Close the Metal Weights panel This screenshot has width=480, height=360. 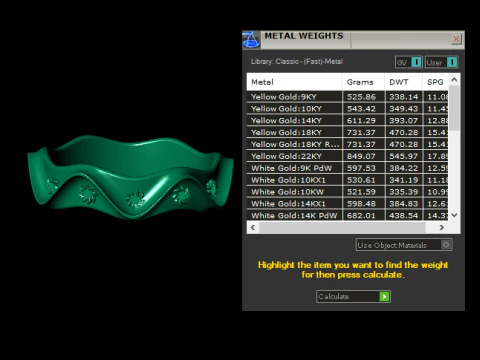pyautogui.click(x=456, y=39)
